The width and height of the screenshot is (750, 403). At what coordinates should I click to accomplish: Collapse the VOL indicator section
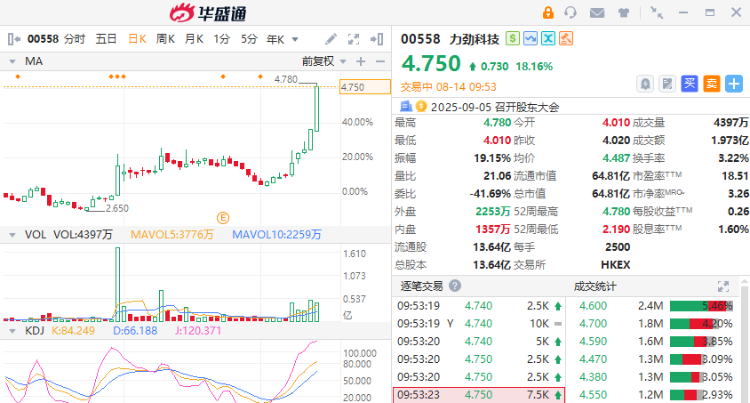pos(12,235)
